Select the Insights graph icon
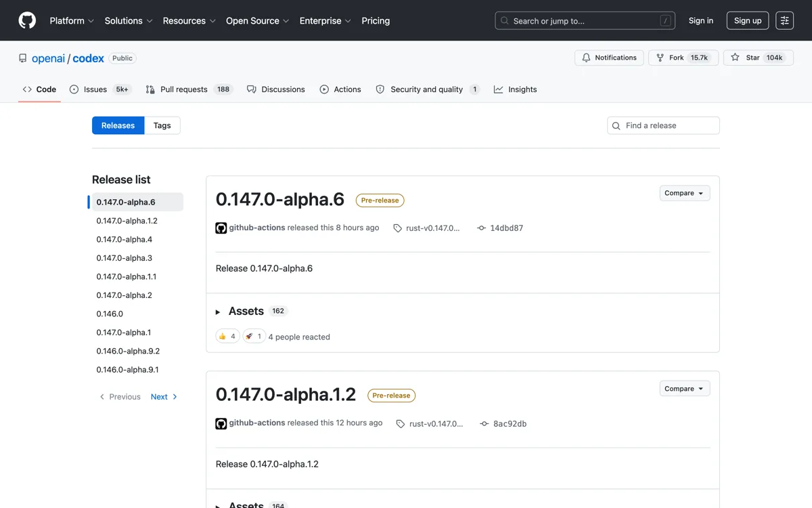The height and width of the screenshot is (508, 812). click(x=499, y=89)
